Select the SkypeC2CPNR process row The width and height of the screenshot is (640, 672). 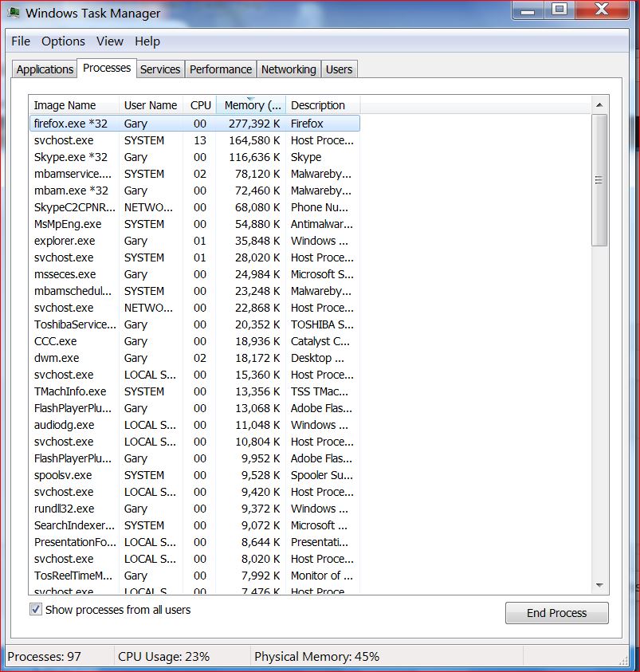[x=194, y=207]
